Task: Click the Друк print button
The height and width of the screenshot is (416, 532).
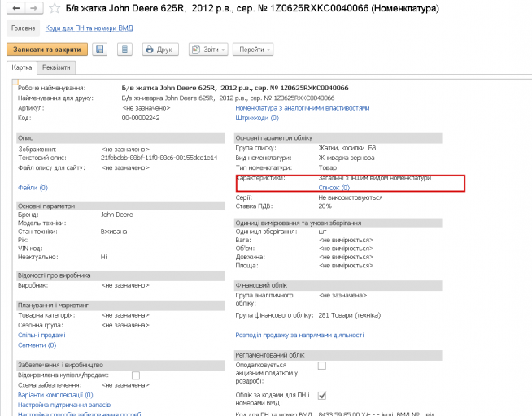Action: (x=160, y=50)
